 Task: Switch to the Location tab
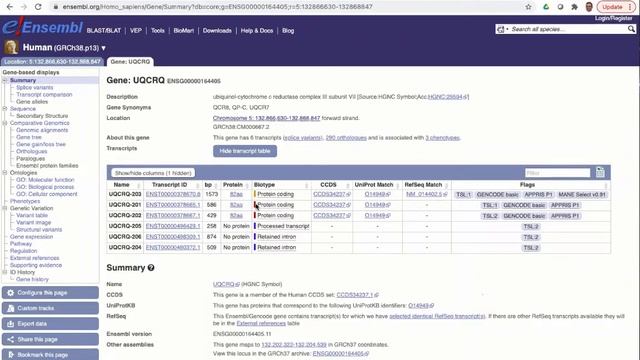52,62
